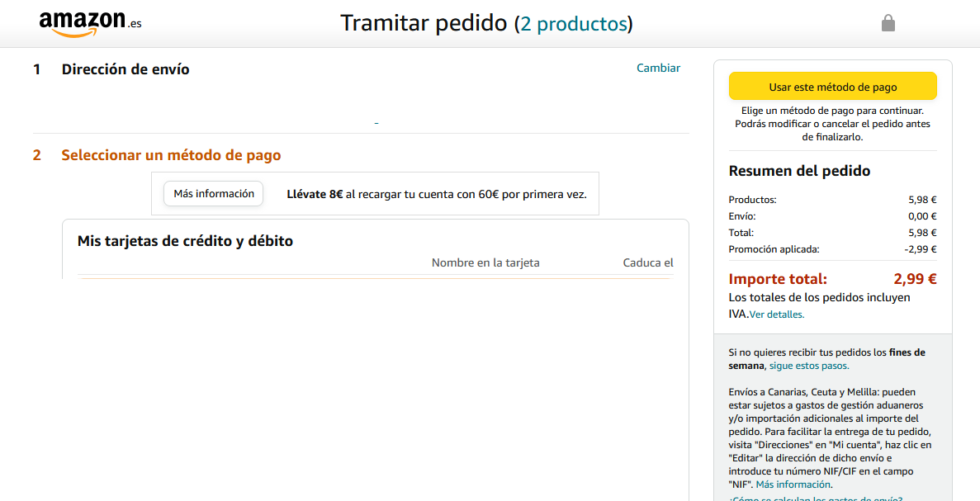
Task: Click the "Resumen del pedido" heading
Action: (799, 171)
